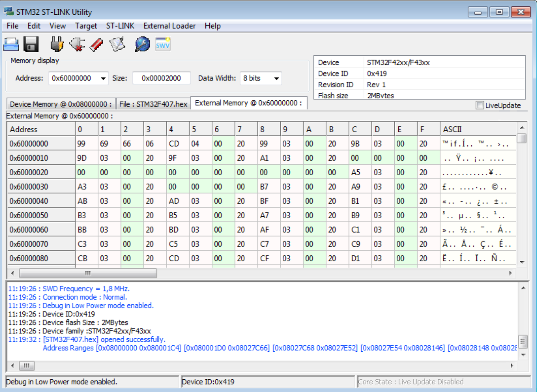Click memory table horizontal scrollbar thumb

tap(88, 273)
